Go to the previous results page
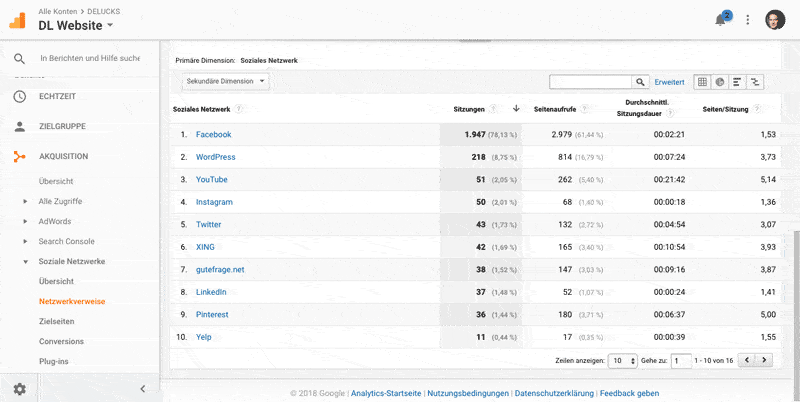Viewport: 800px width, 402px height. click(747, 360)
